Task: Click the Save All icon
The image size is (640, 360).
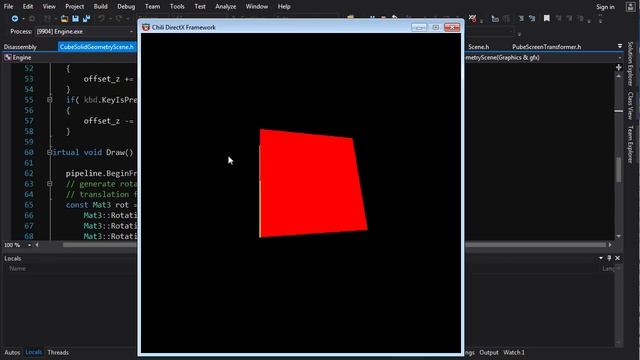Action: (x=86, y=19)
